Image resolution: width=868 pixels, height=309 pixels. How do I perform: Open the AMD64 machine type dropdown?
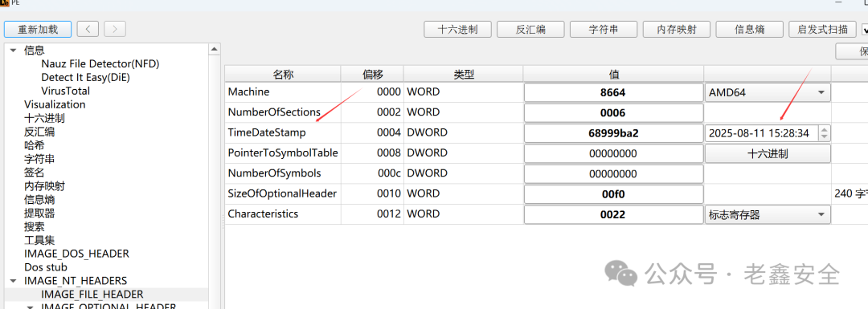pyautogui.click(x=768, y=92)
